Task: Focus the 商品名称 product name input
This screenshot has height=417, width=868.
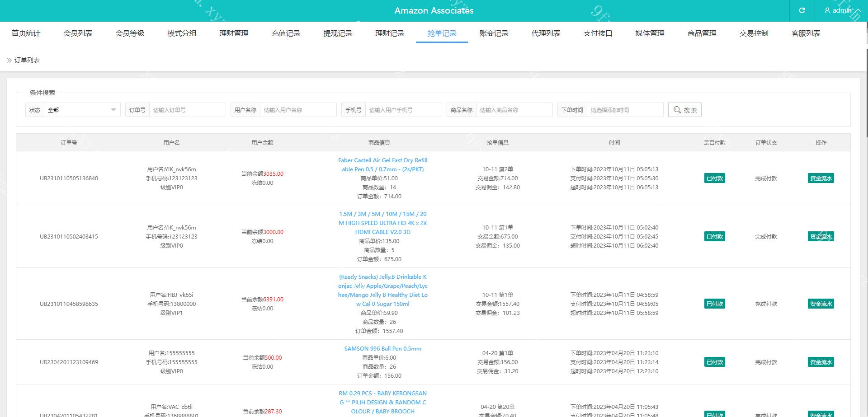Action: click(x=514, y=110)
